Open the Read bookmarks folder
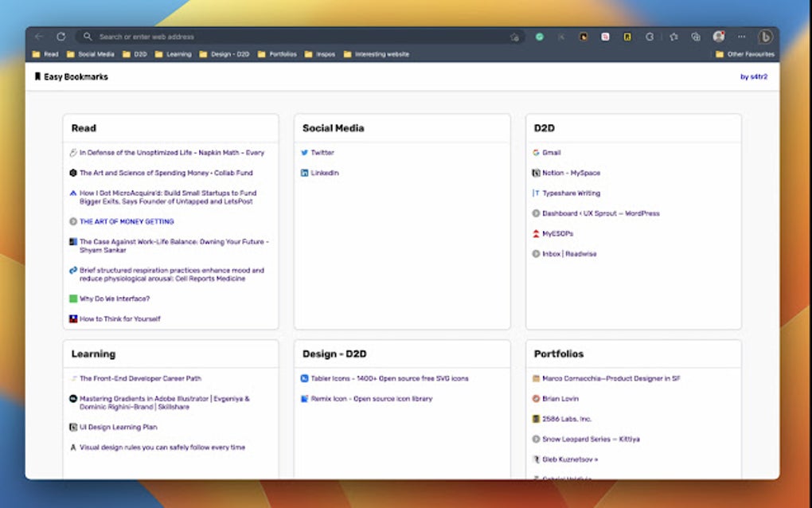The image size is (812, 508). [45, 54]
